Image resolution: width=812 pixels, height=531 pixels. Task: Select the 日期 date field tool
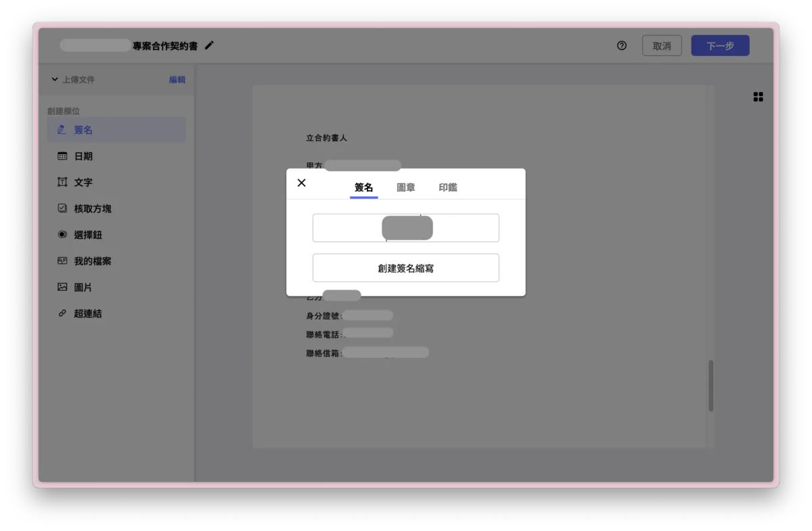pyautogui.click(x=83, y=156)
